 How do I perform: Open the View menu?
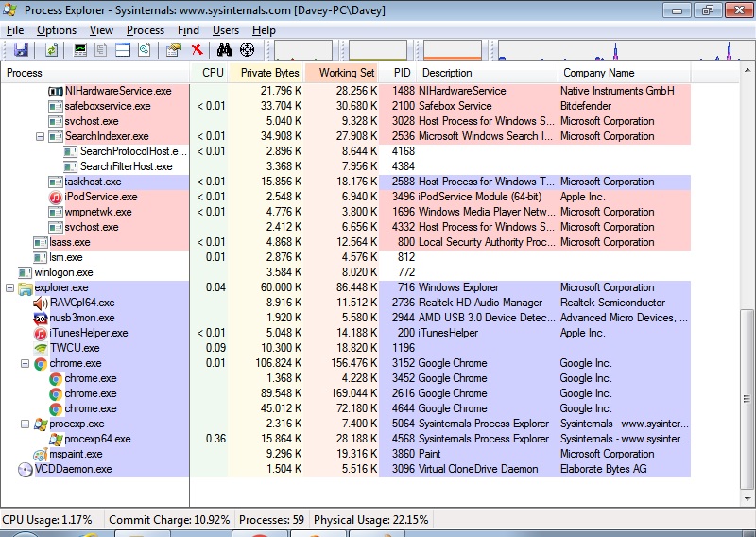[x=101, y=30]
